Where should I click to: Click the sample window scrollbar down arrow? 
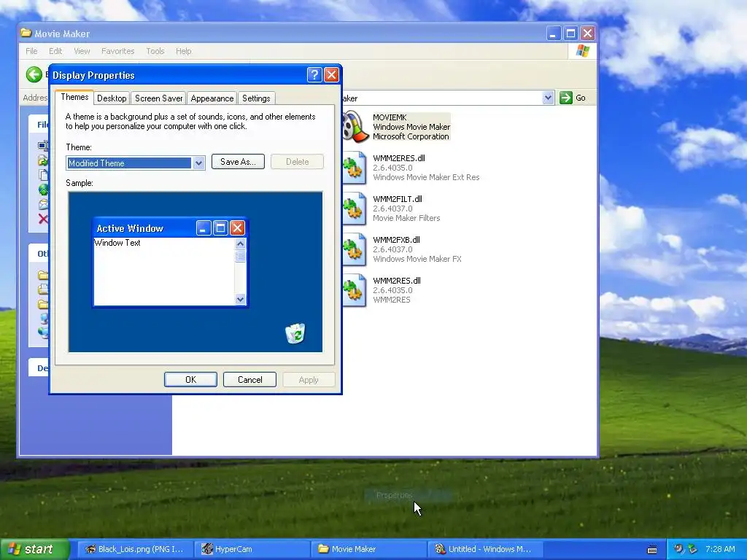coord(240,299)
